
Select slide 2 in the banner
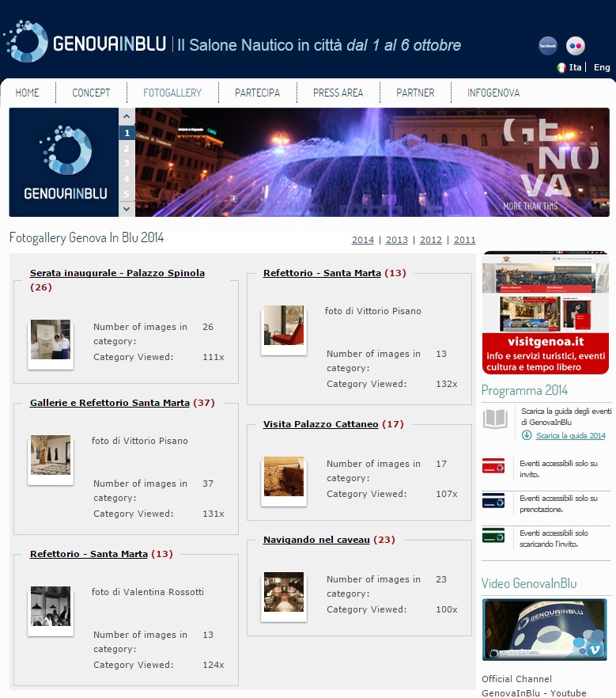pyautogui.click(x=127, y=148)
